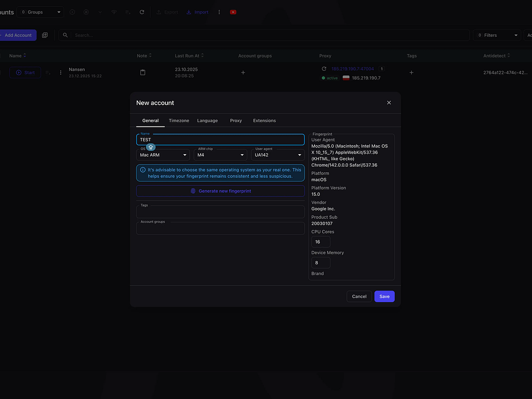Click the red YouTube icon
This screenshot has height=399, width=532.
(x=233, y=12)
